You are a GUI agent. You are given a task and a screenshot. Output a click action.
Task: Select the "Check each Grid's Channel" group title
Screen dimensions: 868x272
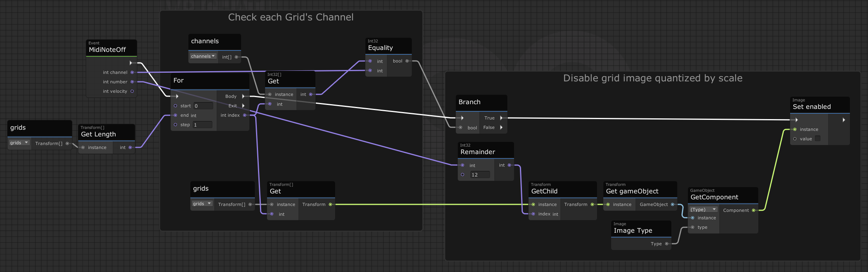(291, 17)
